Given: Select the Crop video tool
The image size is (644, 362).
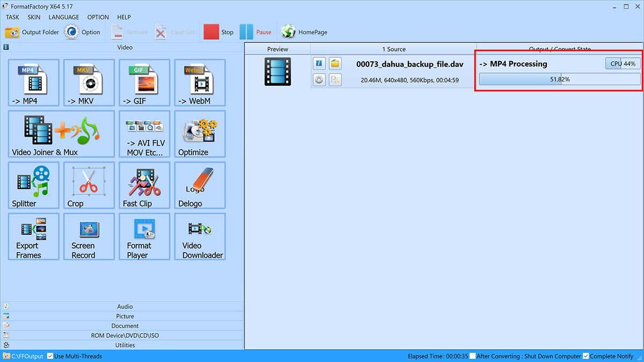Looking at the screenshot, I should tap(89, 185).
